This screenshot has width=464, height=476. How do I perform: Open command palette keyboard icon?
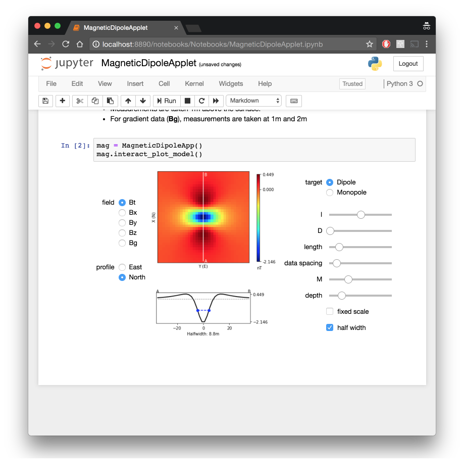coord(294,101)
